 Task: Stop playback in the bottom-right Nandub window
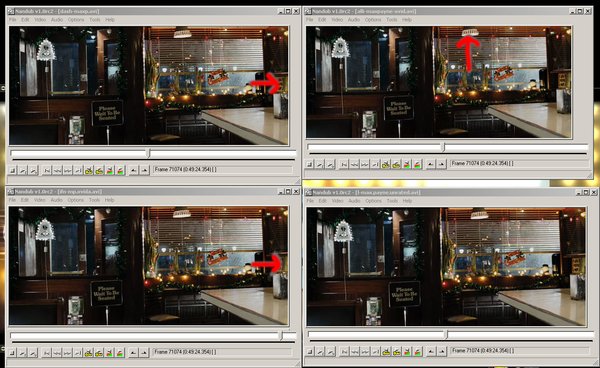[x=310, y=351]
